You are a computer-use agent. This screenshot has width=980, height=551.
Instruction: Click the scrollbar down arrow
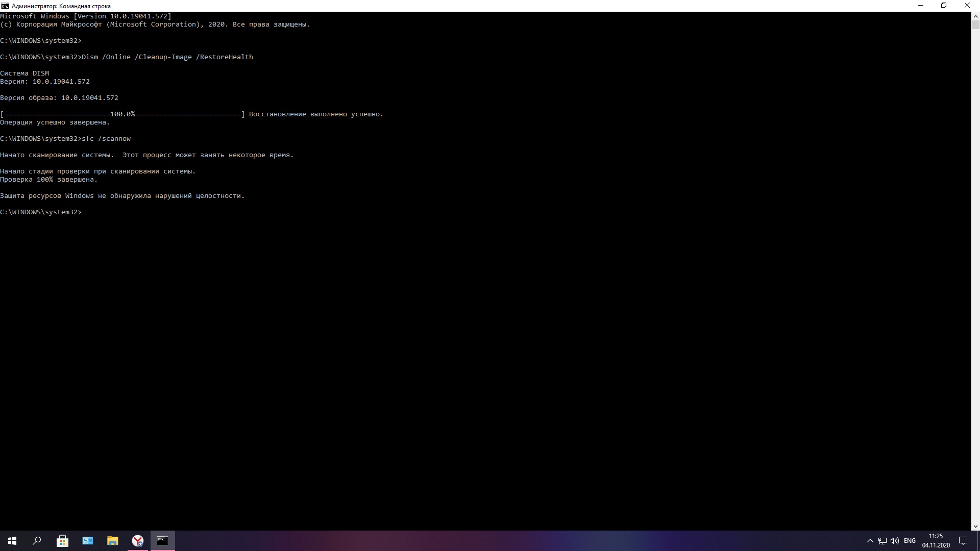click(975, 526)
